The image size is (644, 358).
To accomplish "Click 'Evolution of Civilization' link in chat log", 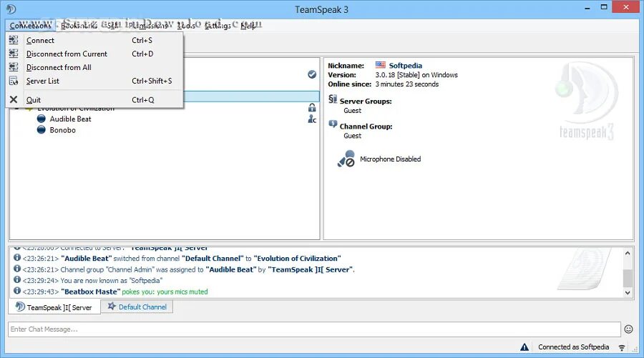I will click(x=298, y=259).
